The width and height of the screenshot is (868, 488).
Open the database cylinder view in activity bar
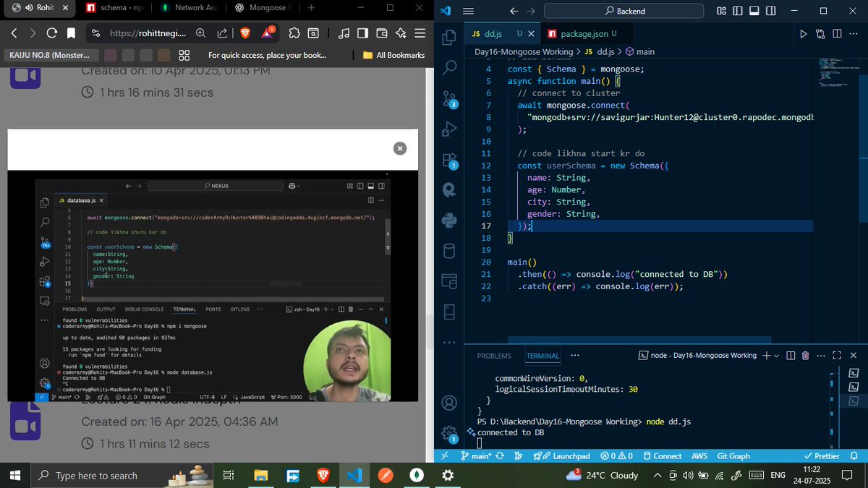[x=449, y=251]
